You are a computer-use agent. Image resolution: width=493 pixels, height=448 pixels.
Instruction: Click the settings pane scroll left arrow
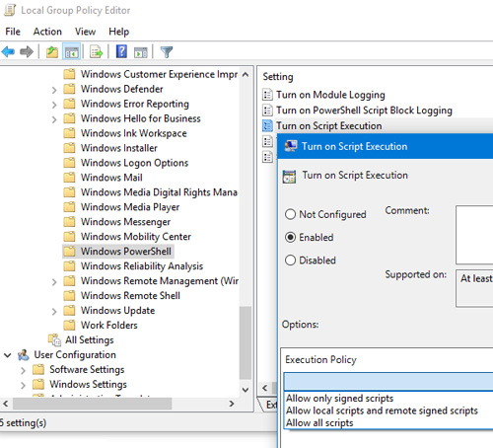[x=265, y=388]
